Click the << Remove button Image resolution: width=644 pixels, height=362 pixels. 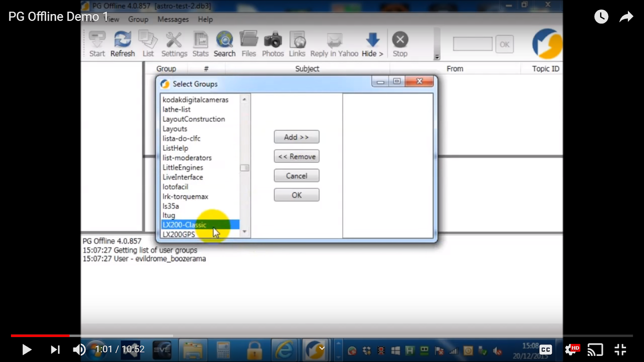(x=297, y=156)
